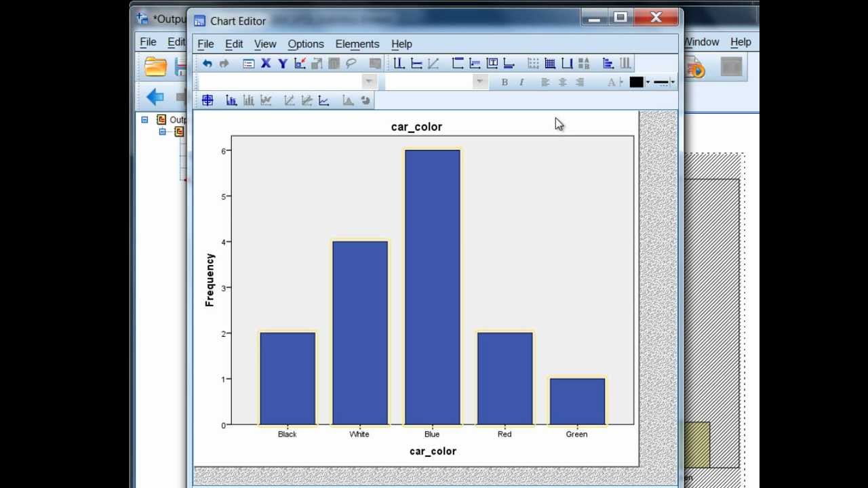This screenshot has height=488, width=868.
Task: Open the Chart Editor Help menu
Action: [x=401, y=44]
